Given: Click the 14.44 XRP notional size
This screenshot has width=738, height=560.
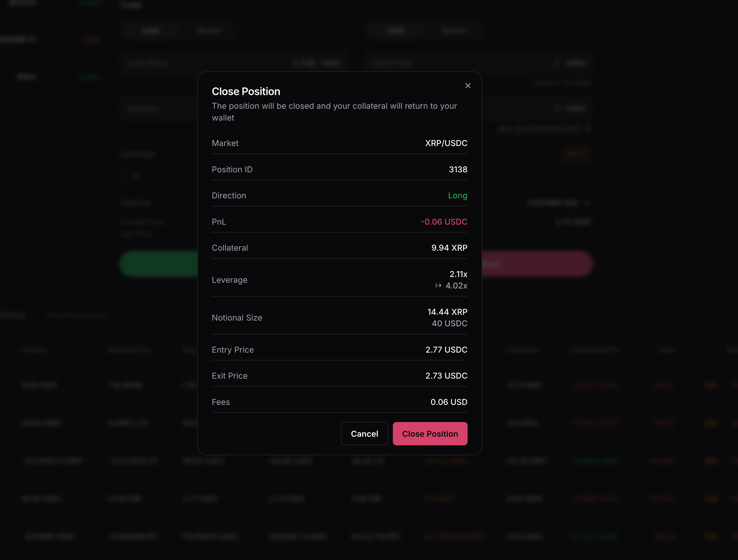Looking at the screenshot, I should tap(447, 312).
